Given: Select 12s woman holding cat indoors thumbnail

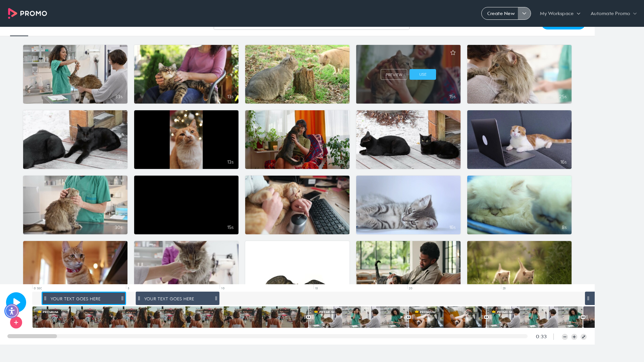Looking at the screenshot, I should click(297, 139).
